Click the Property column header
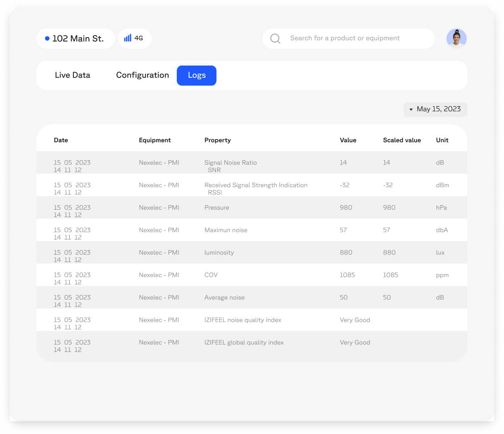Screen dimensions: 504x434 point(218,140)
